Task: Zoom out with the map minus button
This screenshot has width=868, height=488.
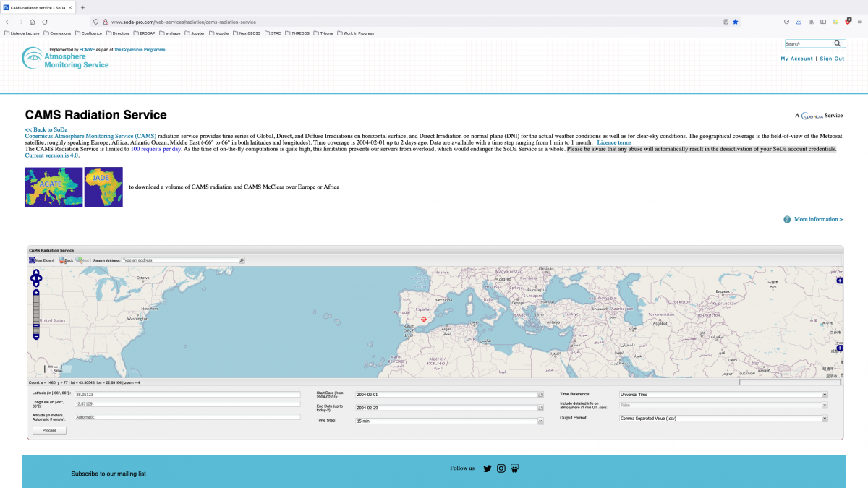Action: point(36,336)
